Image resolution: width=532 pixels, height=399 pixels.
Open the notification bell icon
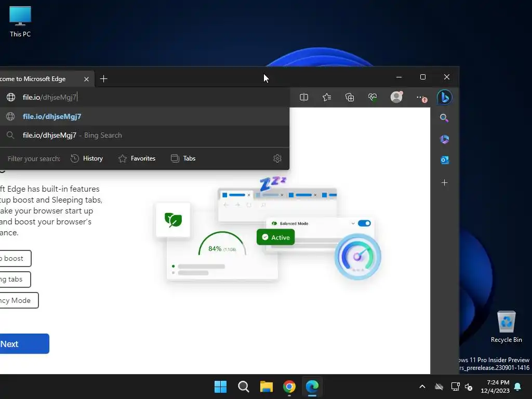(x=518, y=387)
